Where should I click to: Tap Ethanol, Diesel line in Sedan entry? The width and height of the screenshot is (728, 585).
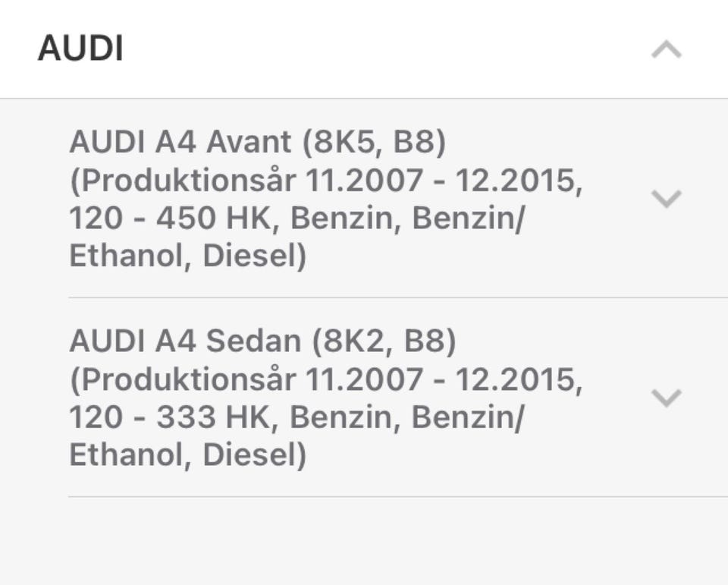[x=187, y=456]
